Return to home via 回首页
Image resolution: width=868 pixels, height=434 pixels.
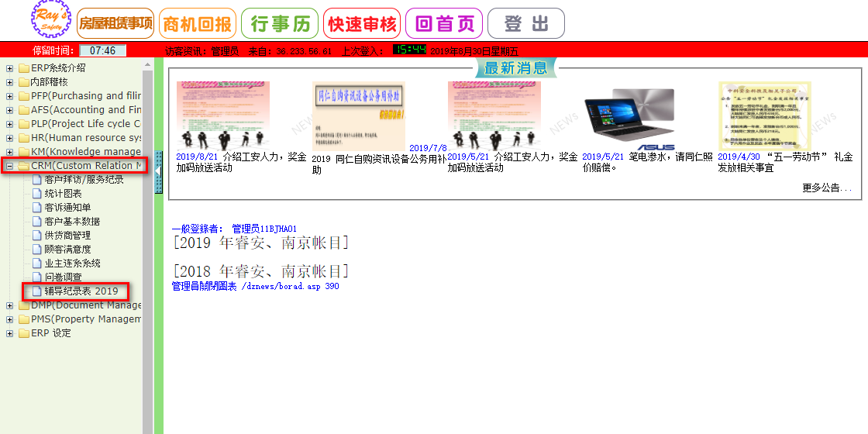point(444,24)
